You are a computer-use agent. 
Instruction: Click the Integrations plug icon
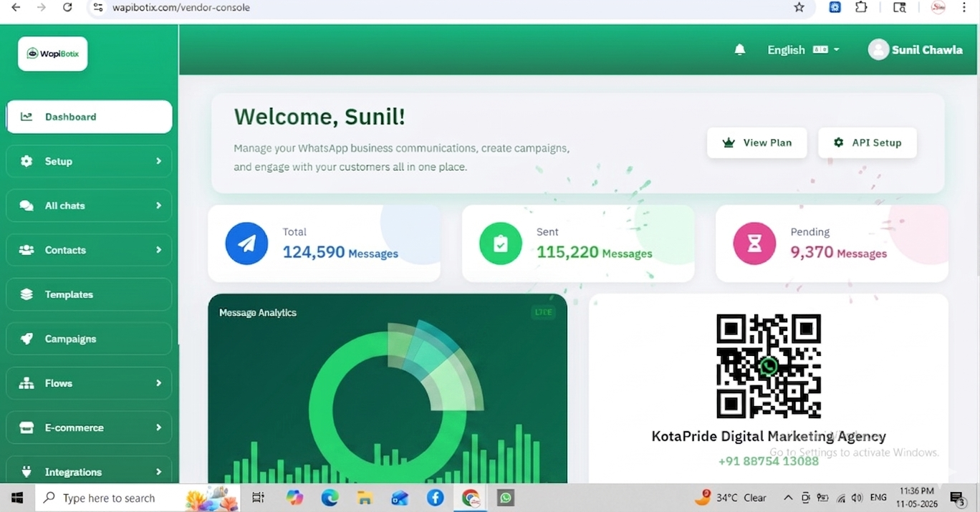click(27, 472)
